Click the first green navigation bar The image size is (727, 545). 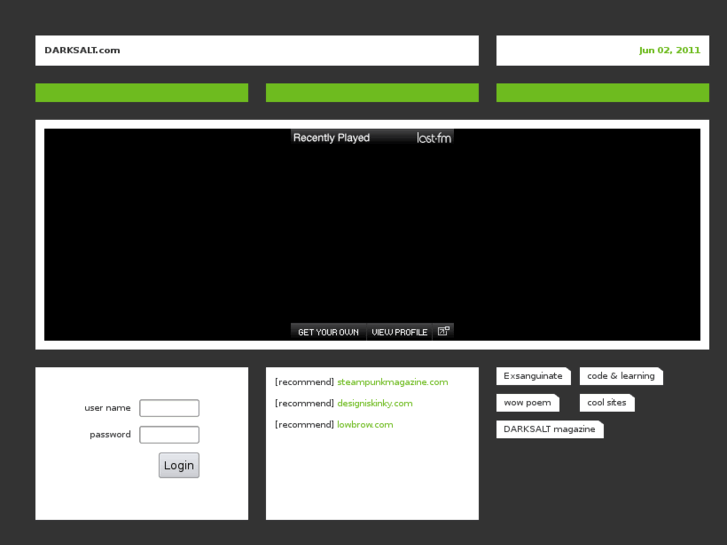[141, 92]
